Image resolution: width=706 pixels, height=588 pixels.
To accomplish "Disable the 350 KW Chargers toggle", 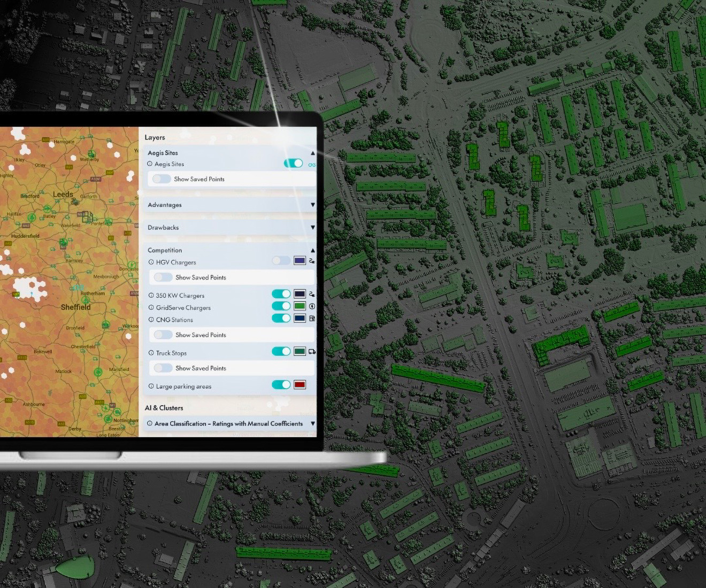I will 281,293.
